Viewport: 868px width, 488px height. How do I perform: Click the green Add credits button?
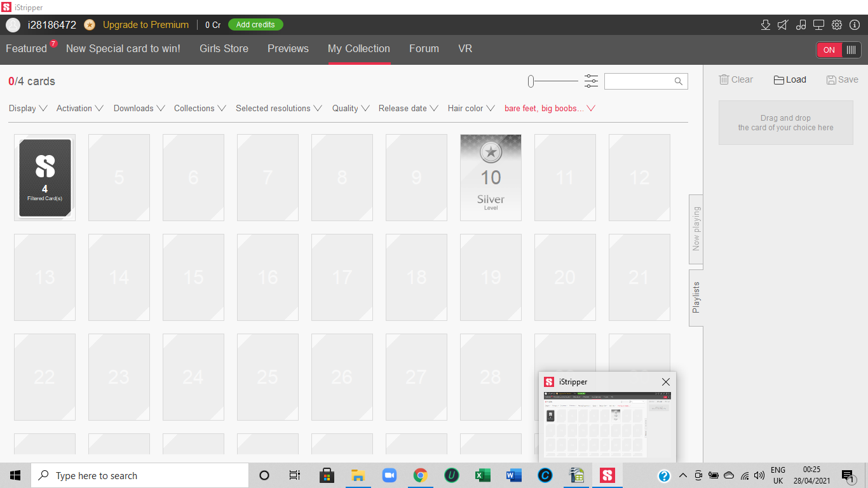pos(255,25)
